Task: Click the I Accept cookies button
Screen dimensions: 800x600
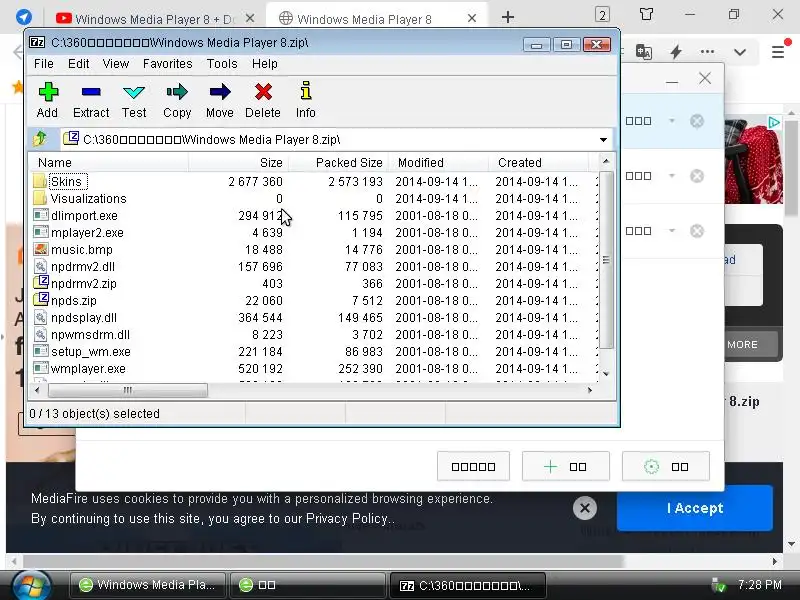Action: point(695,508)
